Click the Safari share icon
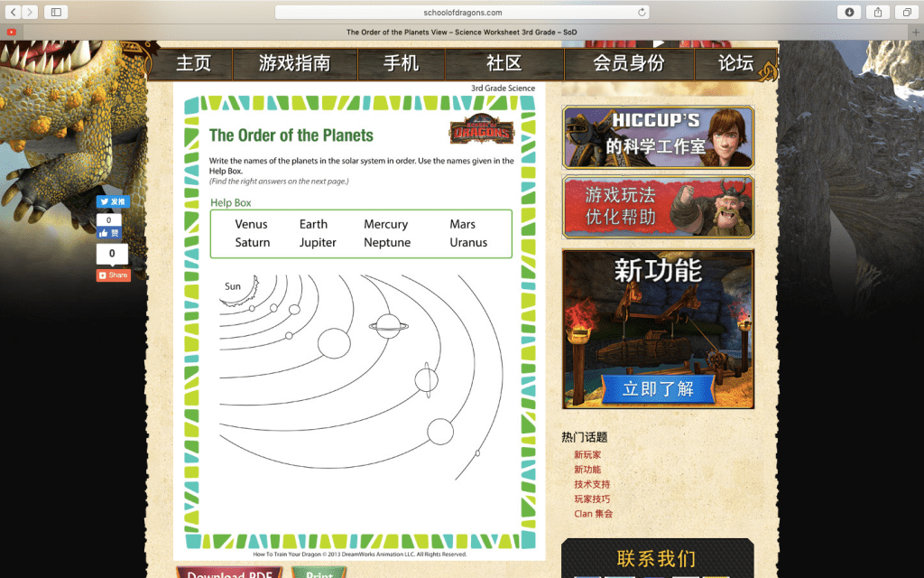This screenshot has width=924, height=578. click(877, 12)
